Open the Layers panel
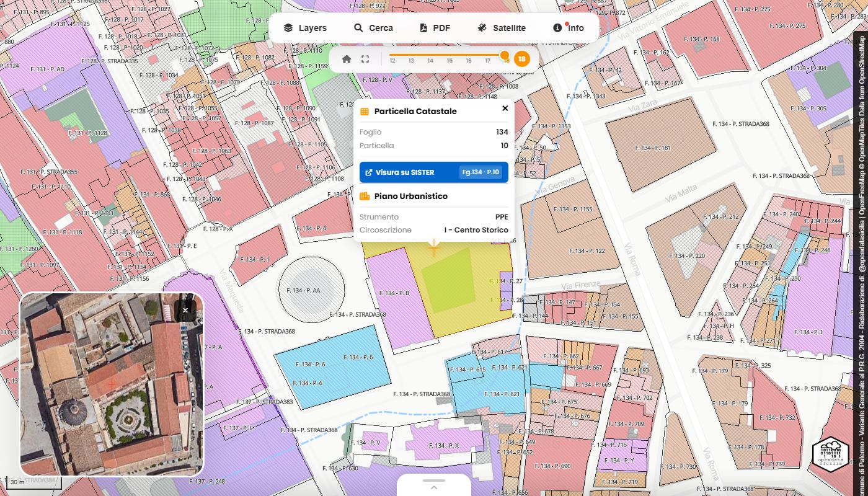Image resolution: width=868 pixels, height=496 pixels. click(x=305, y=28)
